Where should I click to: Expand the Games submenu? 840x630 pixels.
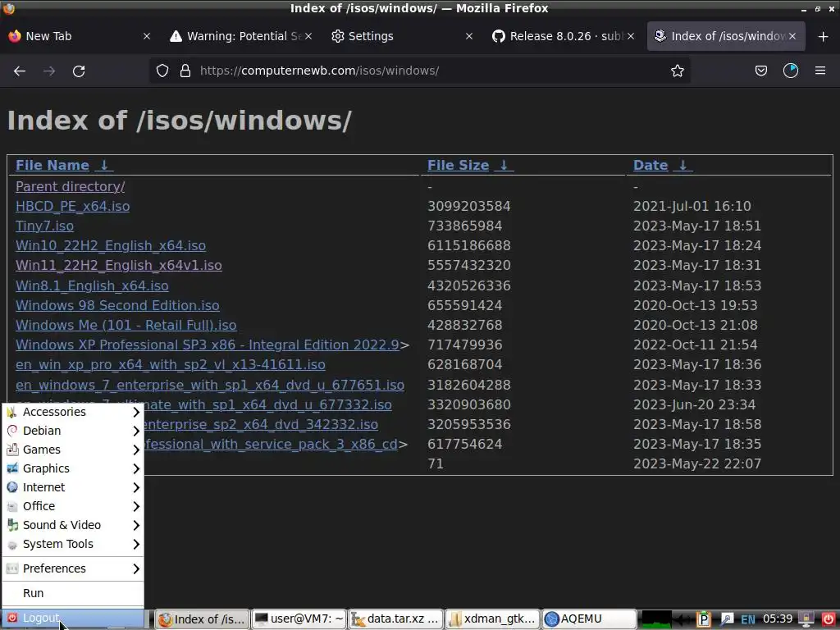coord(73,450)
